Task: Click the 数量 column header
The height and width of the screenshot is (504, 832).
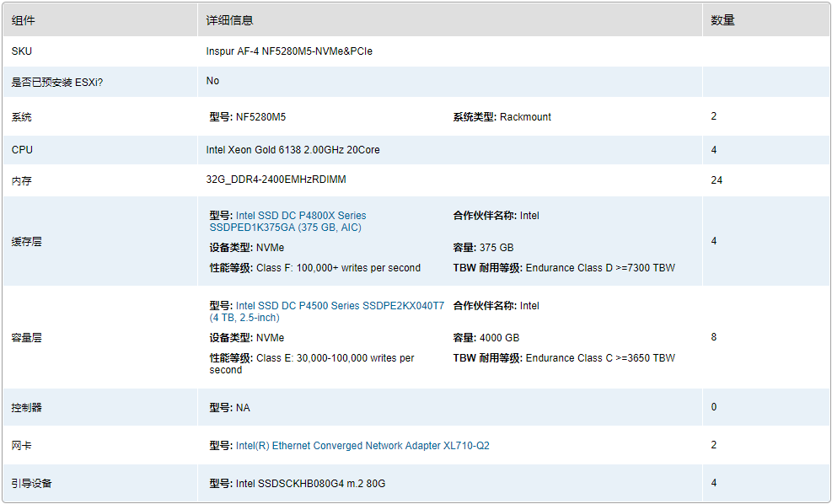Action: pos(722,20)
